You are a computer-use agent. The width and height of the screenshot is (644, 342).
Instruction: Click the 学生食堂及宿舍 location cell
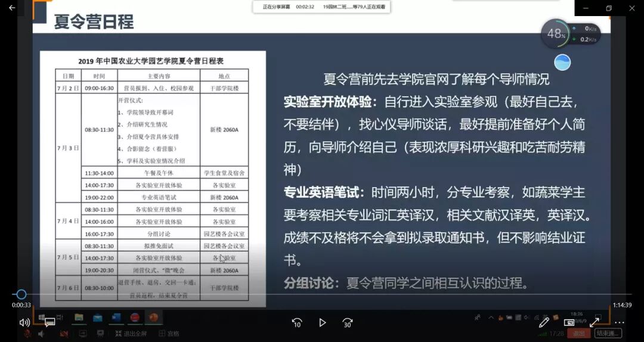224,173
